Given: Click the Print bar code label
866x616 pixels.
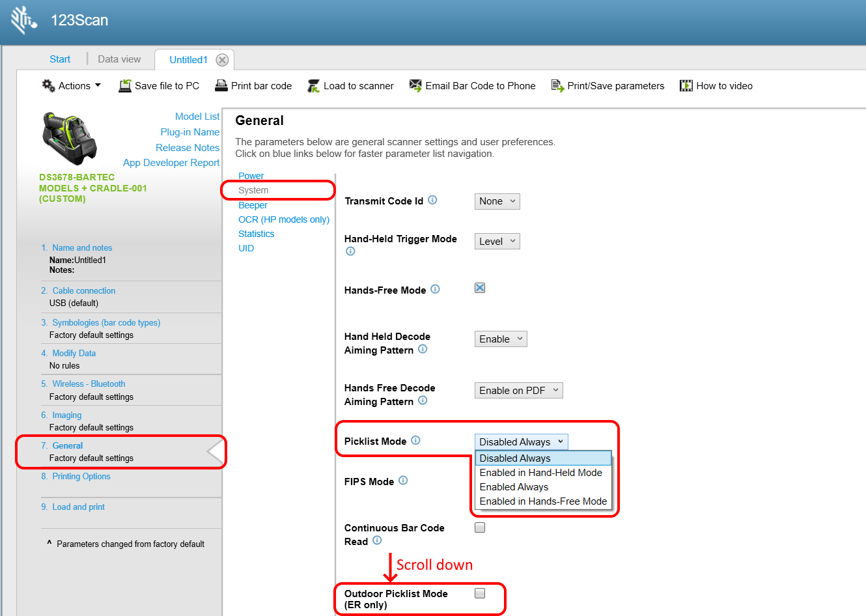Looking at the screenshot, I should 261,86.
